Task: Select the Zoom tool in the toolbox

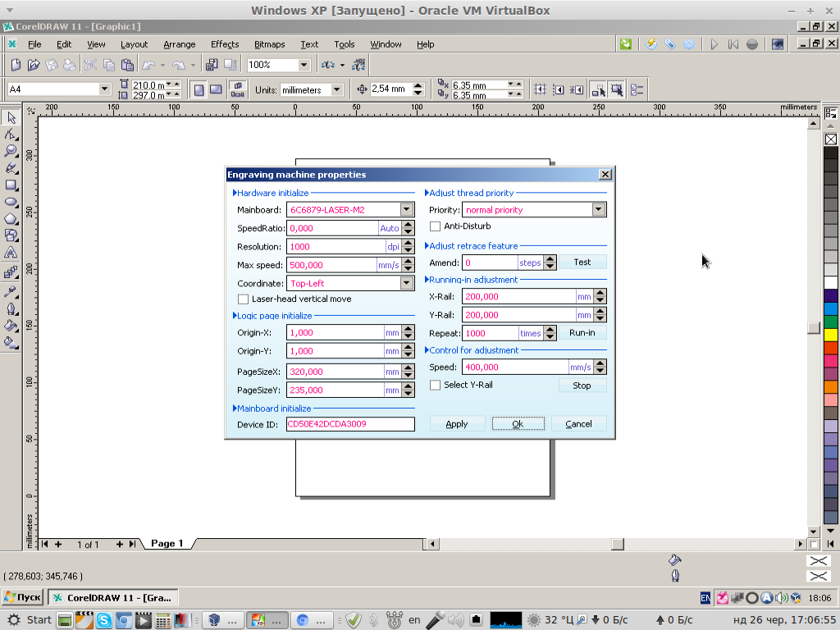Action: 11,151
